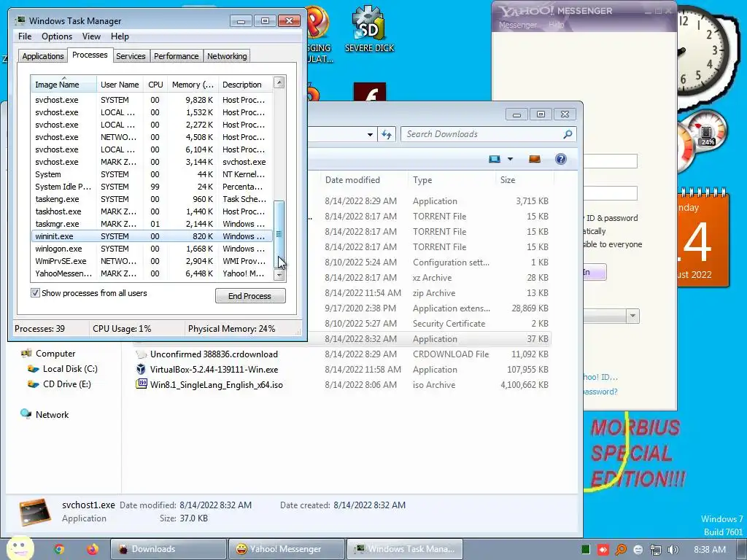
Task: Switch to the Applications tab
Action: [x=43, y=56]
